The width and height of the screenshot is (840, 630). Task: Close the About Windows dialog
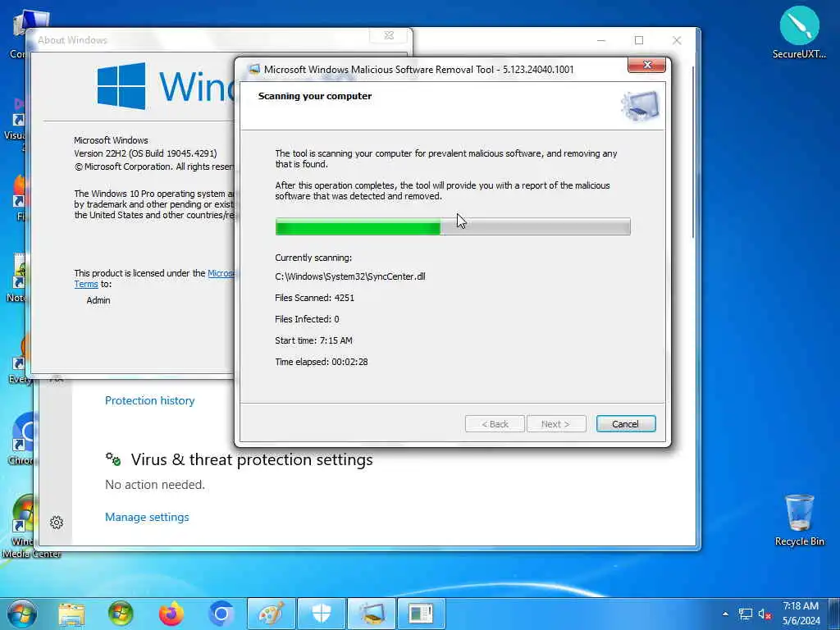click(x=389, y=35)
